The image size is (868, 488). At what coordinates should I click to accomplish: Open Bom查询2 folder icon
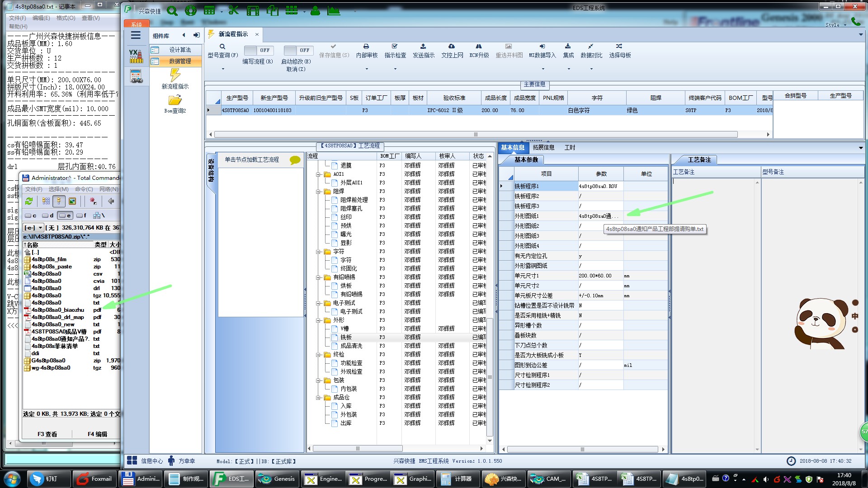coord(175,100)
